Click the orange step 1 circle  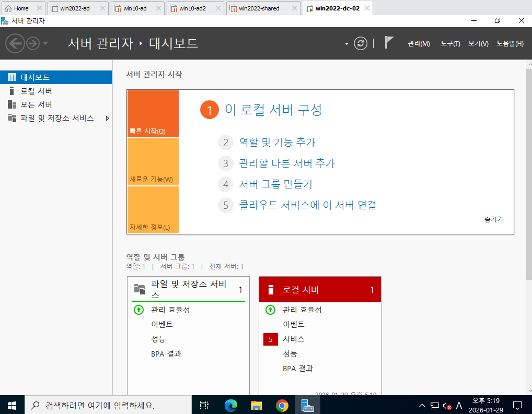210,110
